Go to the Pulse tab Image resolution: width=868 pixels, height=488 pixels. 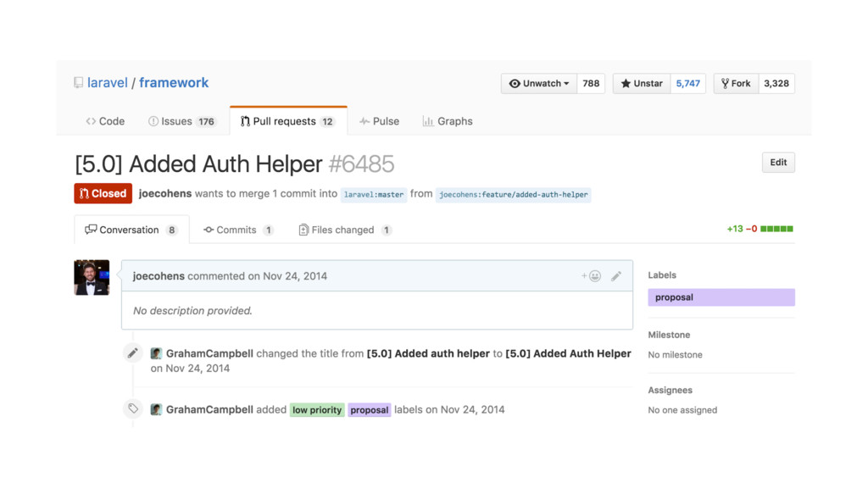[379, 121]
